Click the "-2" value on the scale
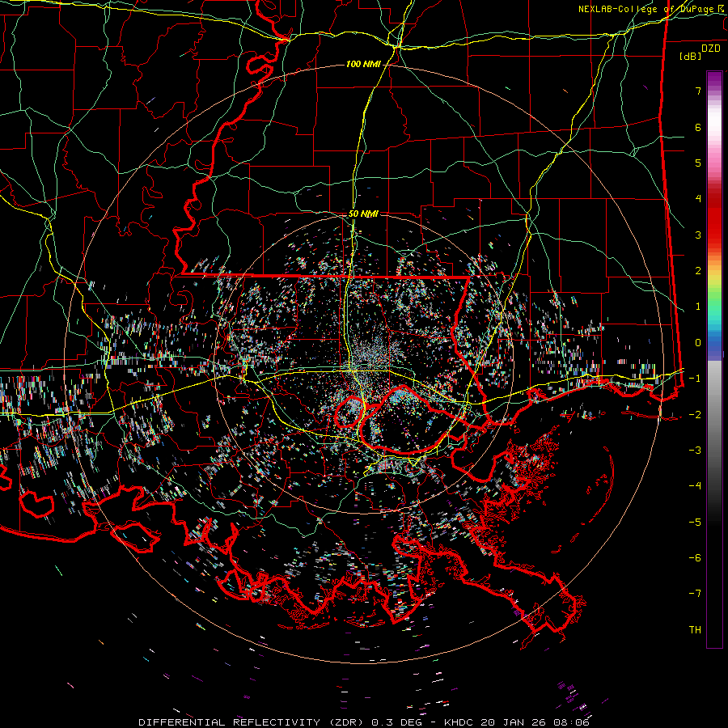 [695, 415]
